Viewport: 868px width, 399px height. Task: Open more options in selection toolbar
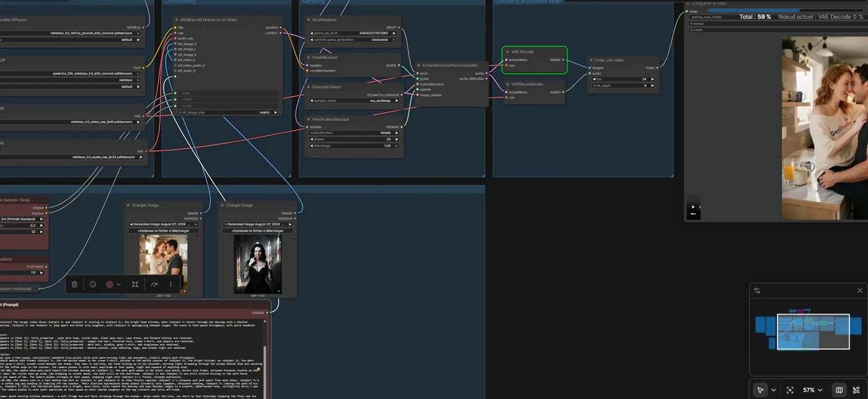pos(170,284)
